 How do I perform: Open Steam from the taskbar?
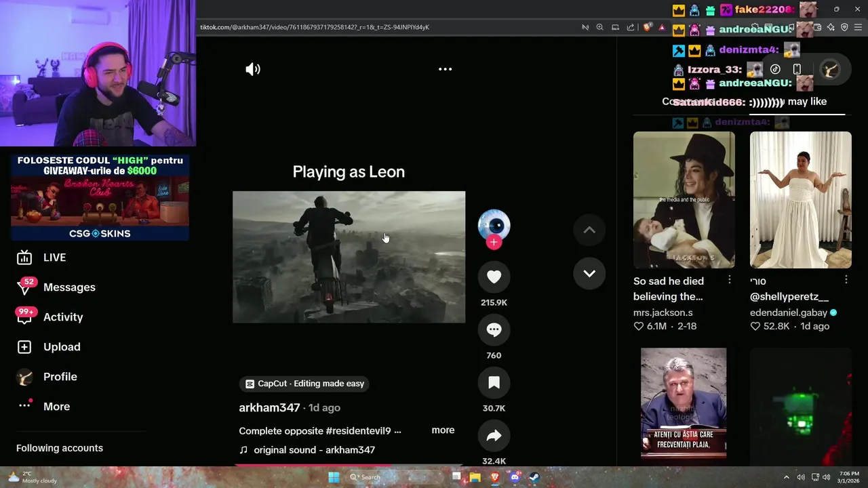(534, 477)
